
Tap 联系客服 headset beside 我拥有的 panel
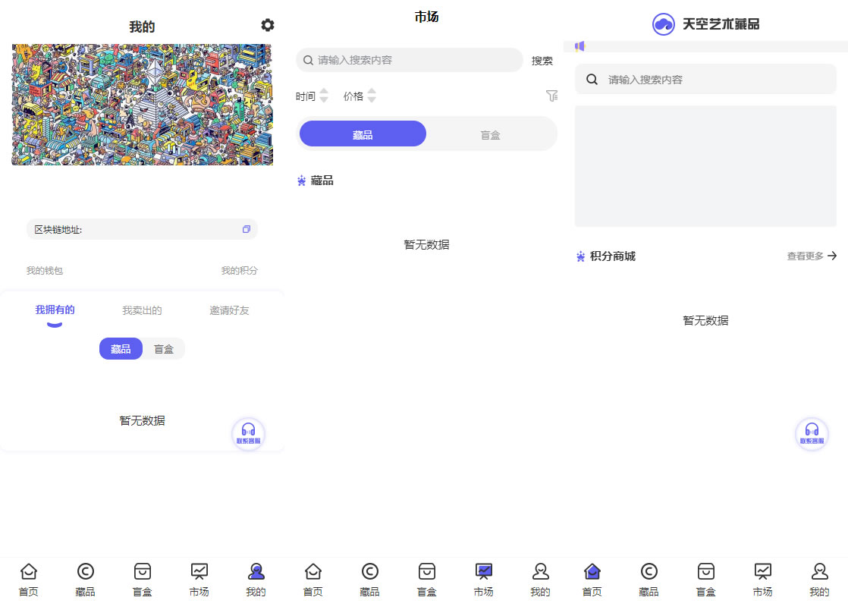(248, 434)
